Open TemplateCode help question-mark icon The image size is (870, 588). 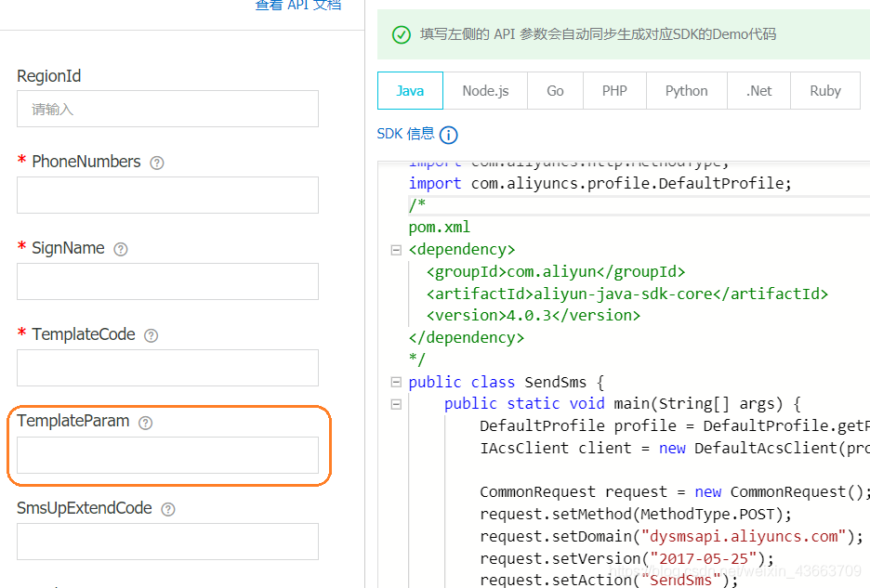pyautogui.click(x=151, y=335)
